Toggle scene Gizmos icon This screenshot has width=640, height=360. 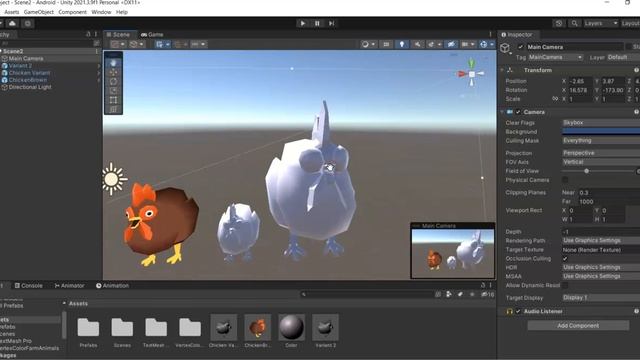pos(484,44)
